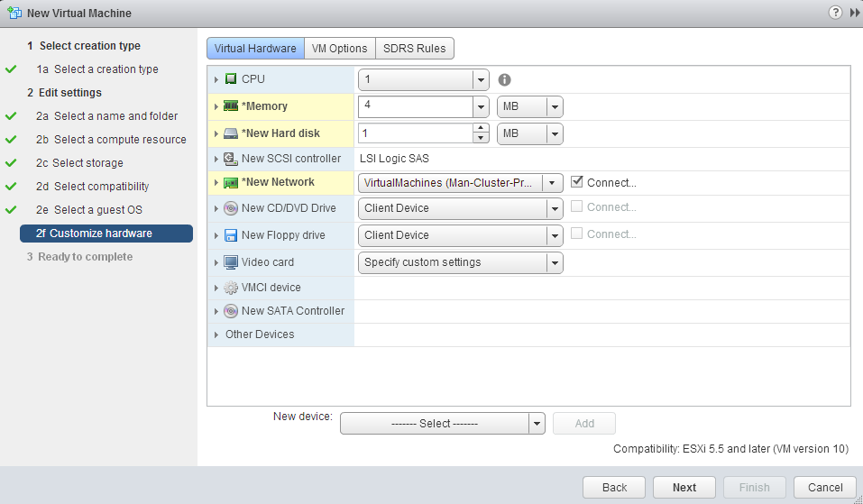Switch to the Virtual Hardware tab
This screenshot has height=504, width=863.
click(x=255, y=49)
